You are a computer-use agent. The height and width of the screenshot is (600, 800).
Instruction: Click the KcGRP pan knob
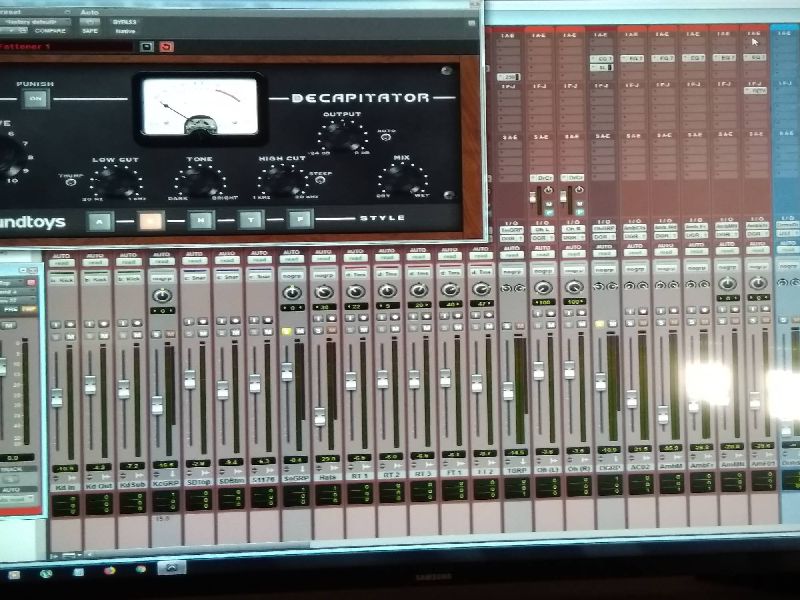[162, 295]
